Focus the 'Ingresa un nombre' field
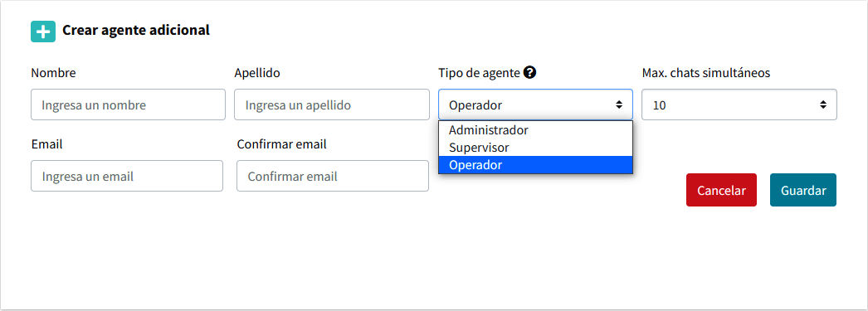Screen dimensions: 868x311 [x=128, y=104]
